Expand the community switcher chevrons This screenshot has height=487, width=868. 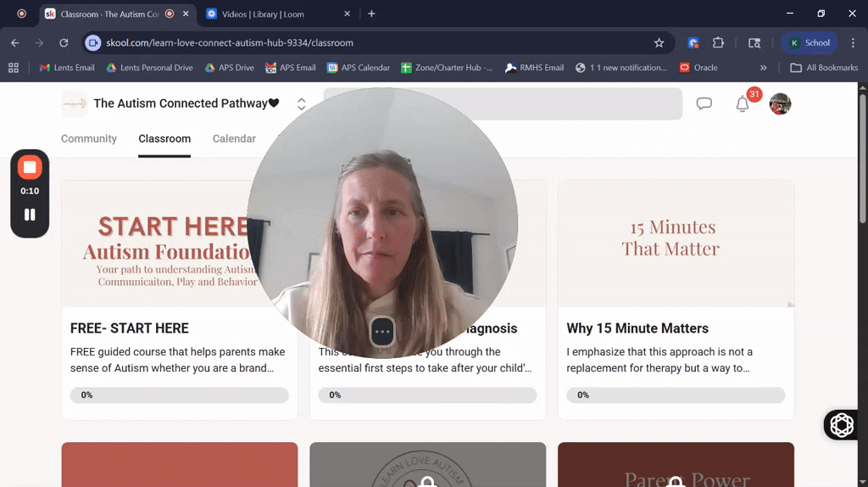(301, 104)
